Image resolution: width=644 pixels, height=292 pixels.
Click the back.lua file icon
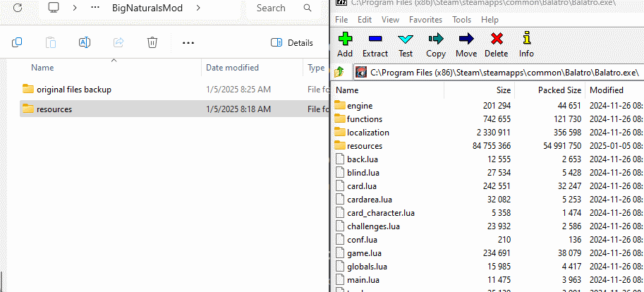click(339, 159)
